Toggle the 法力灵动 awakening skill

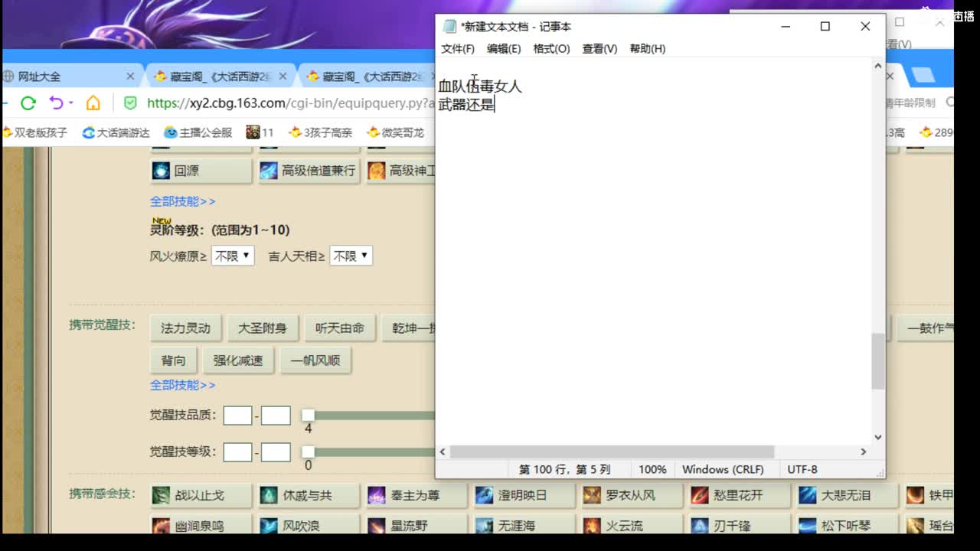point(185,328)
